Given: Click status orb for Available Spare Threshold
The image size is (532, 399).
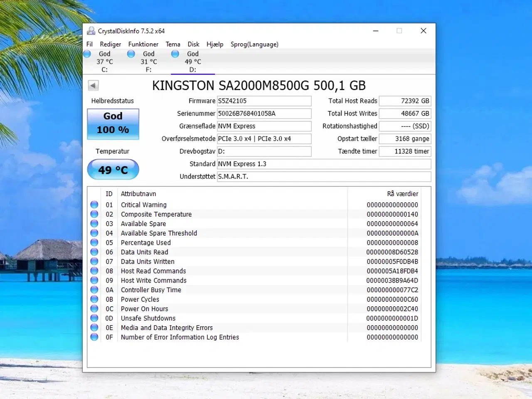Looking at the screenshot, I should [94, 233].
